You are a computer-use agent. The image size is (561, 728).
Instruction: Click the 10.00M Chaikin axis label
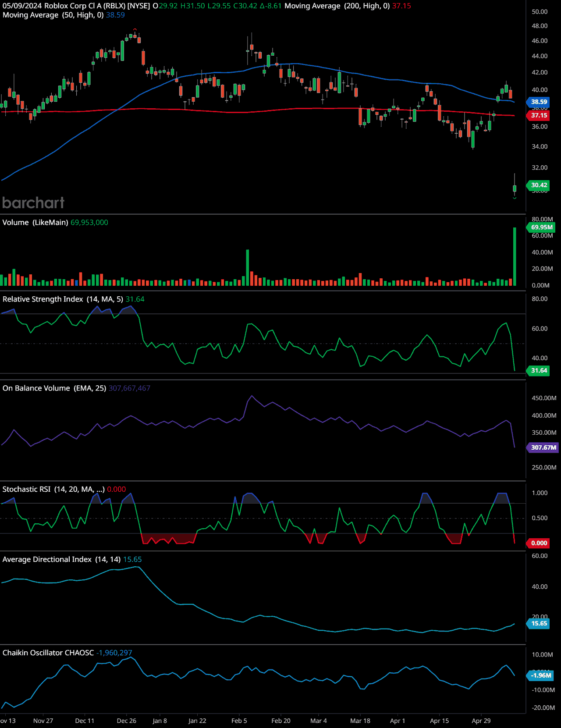coord(543,654)
